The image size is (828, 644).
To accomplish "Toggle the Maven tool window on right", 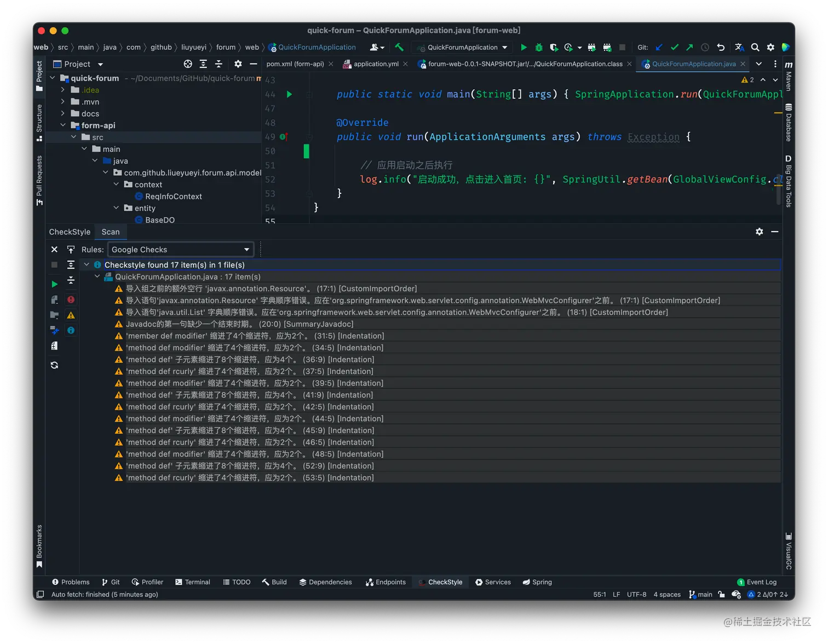I will [789, 76].
